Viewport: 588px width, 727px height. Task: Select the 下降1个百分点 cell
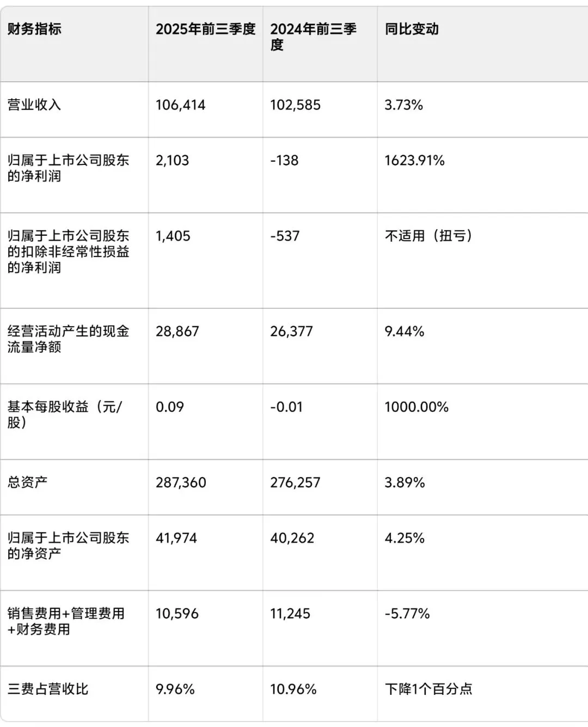pos(428,689)
